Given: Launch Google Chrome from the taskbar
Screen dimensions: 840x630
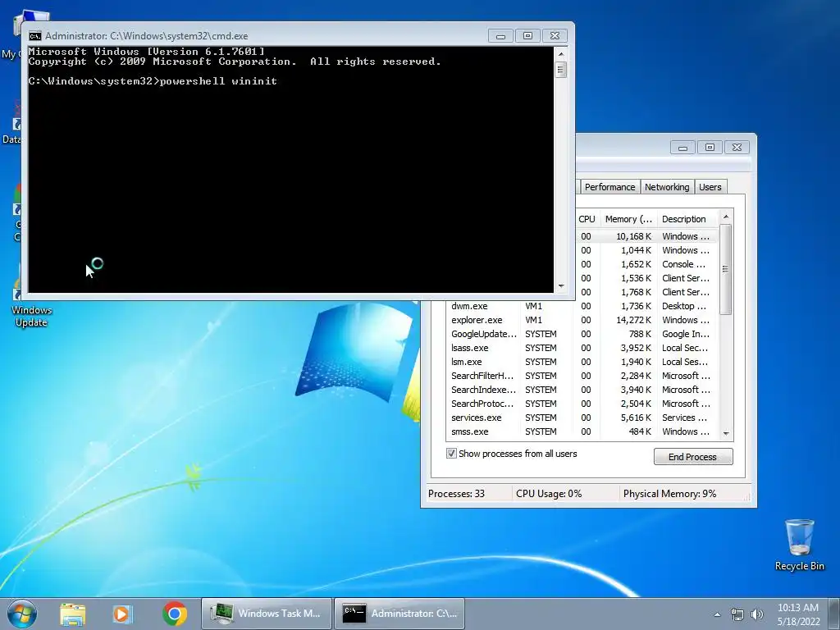Looking at the screenshot, I should pos(175,614).
